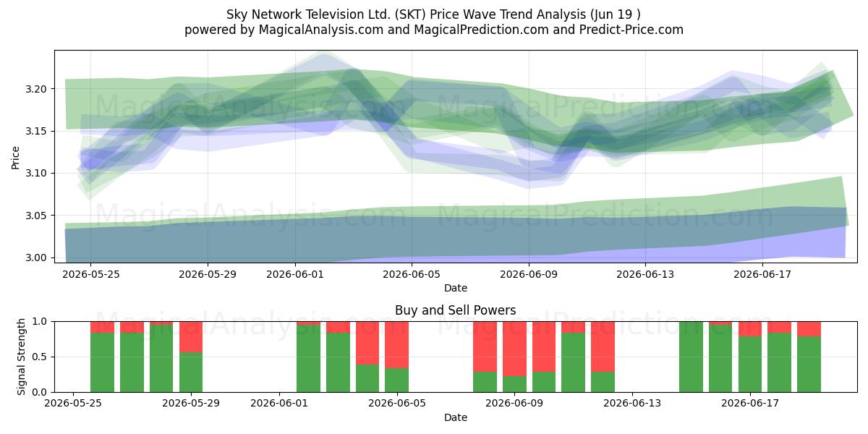Click the chart title line mentioning Sky Network Television
The height and width of the screenshot is (434, 868).
point(434,14)
